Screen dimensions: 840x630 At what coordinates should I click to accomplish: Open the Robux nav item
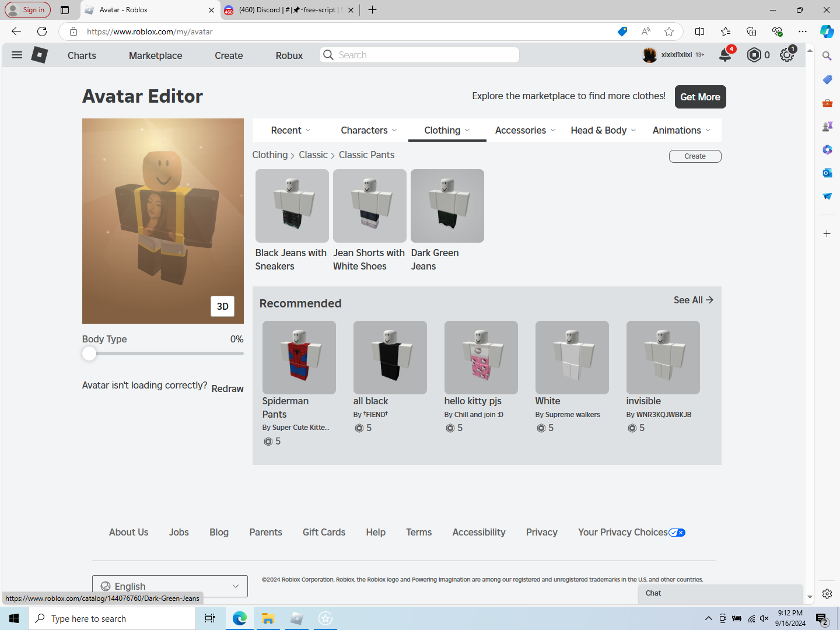point(289,55)
